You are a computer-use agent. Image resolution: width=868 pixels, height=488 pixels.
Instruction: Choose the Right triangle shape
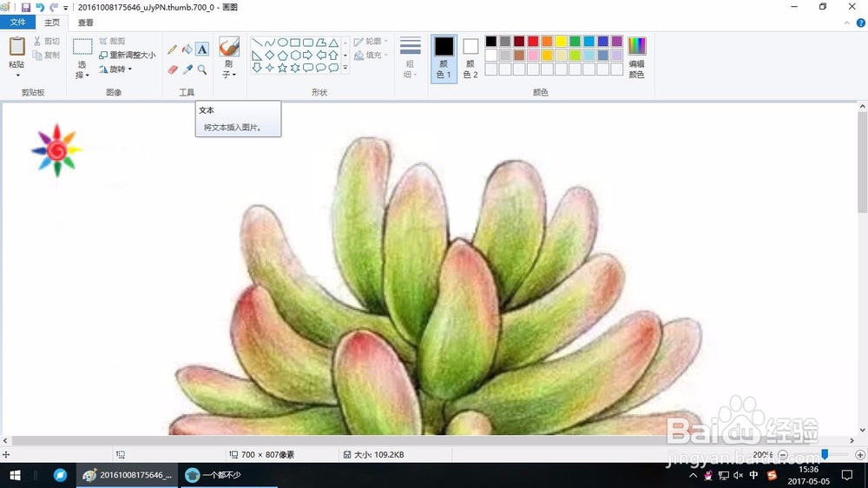click(257, 56)
